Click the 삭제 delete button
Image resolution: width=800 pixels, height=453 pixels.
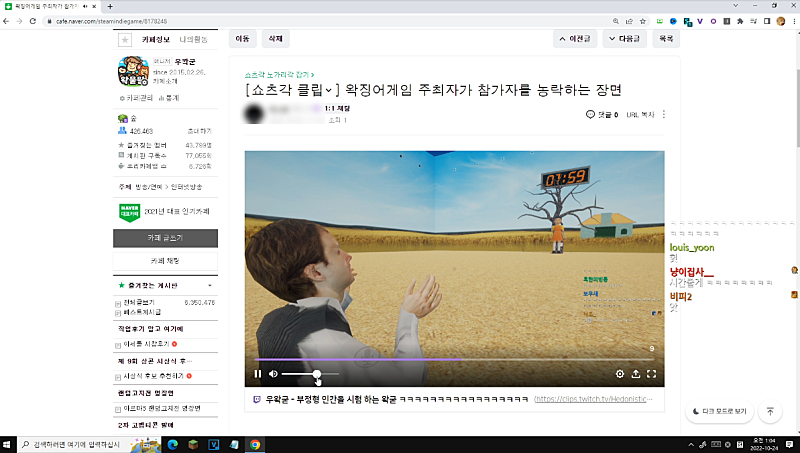(x=273, y=39)
